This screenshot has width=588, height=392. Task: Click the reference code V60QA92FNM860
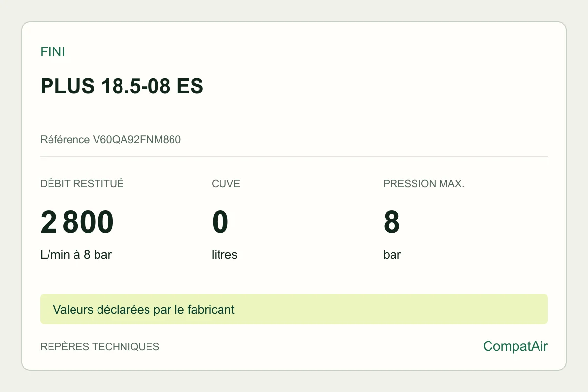(x=137, y=140)
